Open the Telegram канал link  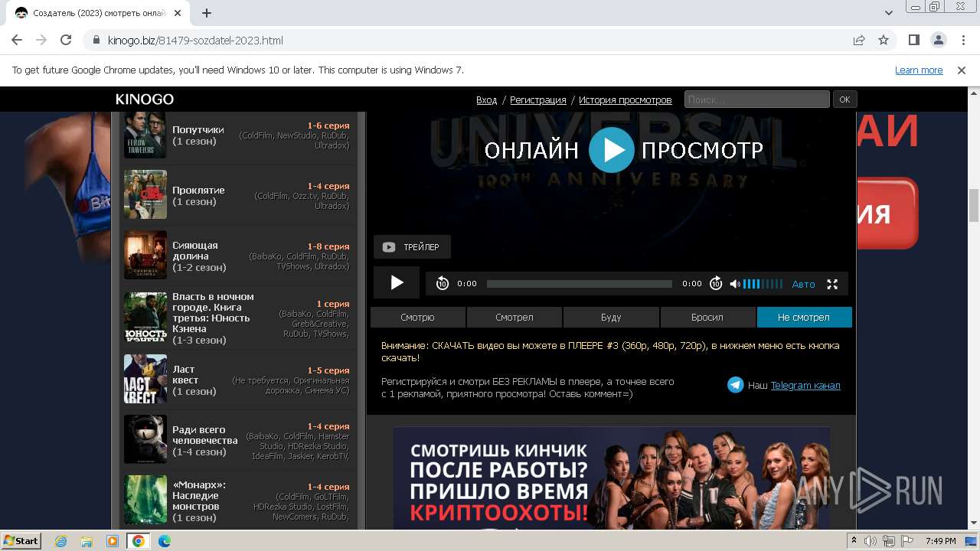tap(805, 385)
